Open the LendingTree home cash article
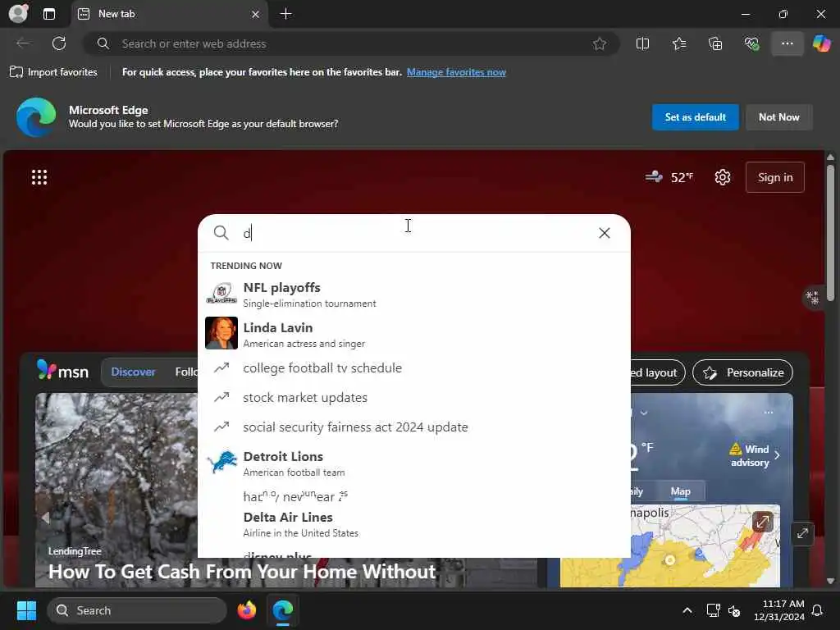840x630 pixels. (242, 571)
